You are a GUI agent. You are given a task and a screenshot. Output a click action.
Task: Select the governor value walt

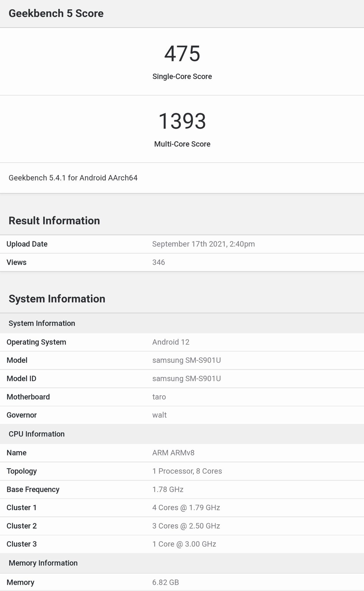coord(160,415)
